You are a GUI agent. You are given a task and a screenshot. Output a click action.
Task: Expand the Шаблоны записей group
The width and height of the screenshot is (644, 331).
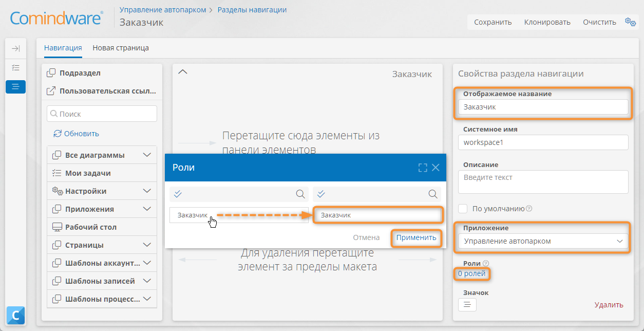(x=147, y=281)
